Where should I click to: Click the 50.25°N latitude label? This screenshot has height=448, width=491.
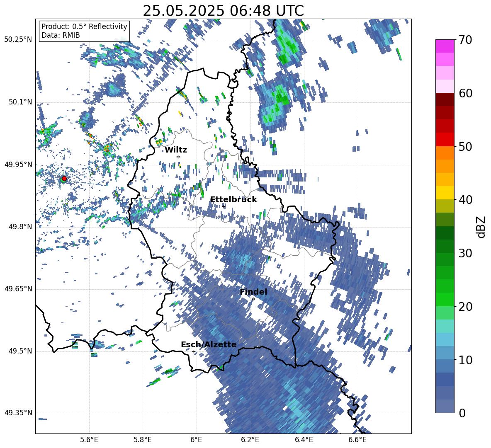click(x=18, y=40)
